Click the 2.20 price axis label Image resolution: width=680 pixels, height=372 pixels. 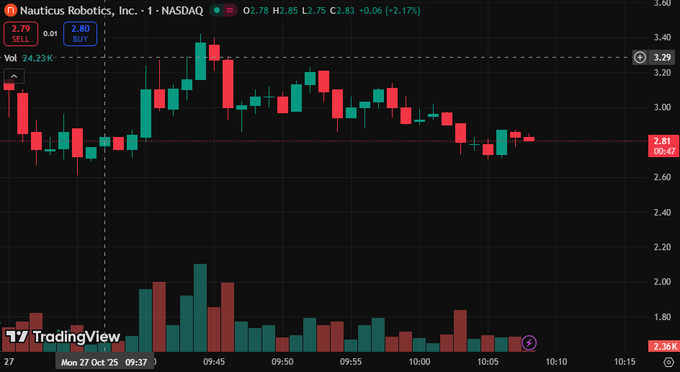pos(662,247)
